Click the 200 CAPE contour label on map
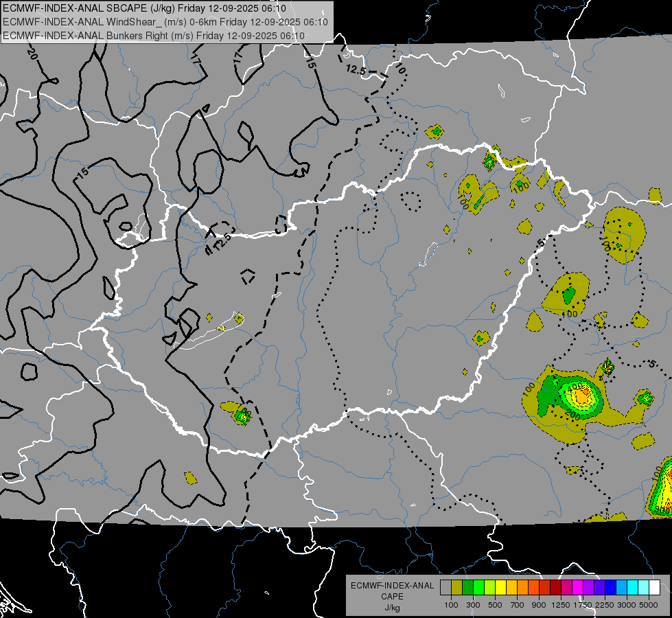672x618 pixels. pos(573,415)
